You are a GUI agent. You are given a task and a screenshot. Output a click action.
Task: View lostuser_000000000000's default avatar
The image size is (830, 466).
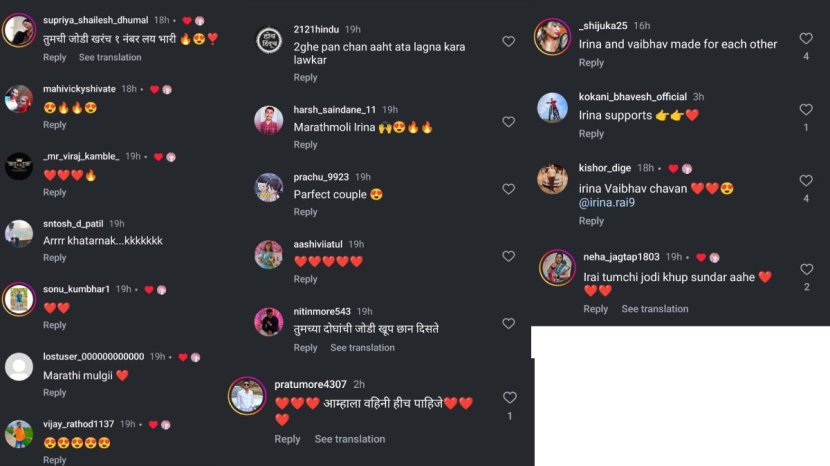19,366
